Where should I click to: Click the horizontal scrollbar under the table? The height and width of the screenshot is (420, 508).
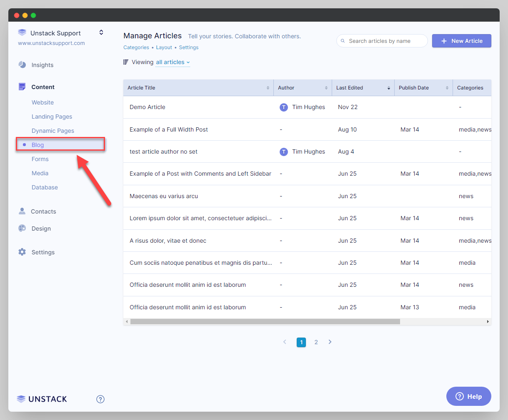265,321
